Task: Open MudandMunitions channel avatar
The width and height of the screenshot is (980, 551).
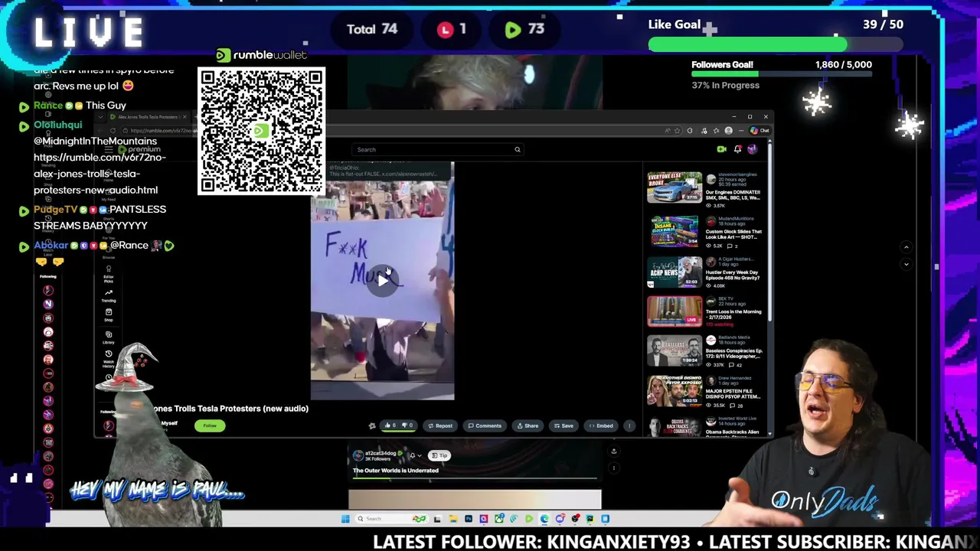Action: 711,220
